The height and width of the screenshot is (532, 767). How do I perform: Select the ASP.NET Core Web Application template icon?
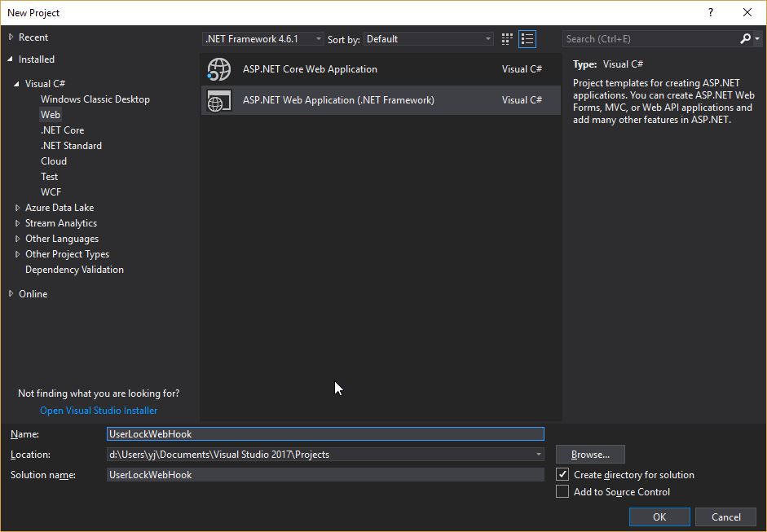219,69
